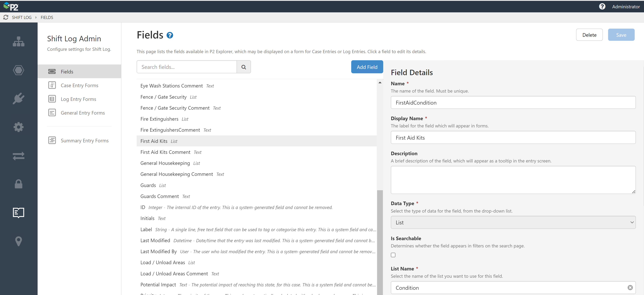
Task: Click the hierarchy icon in left sidebar
Action: (x=18, y=41)
